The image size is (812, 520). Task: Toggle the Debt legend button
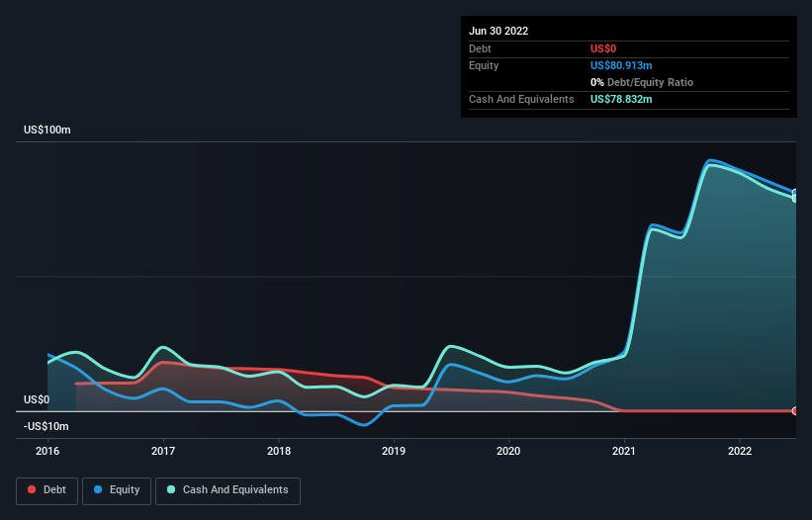coord(46,490)
